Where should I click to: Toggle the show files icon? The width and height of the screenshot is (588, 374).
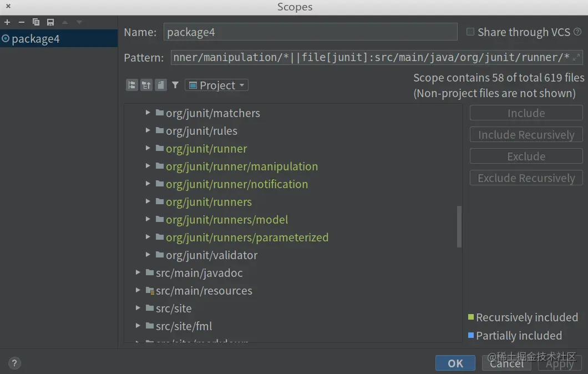161,85
